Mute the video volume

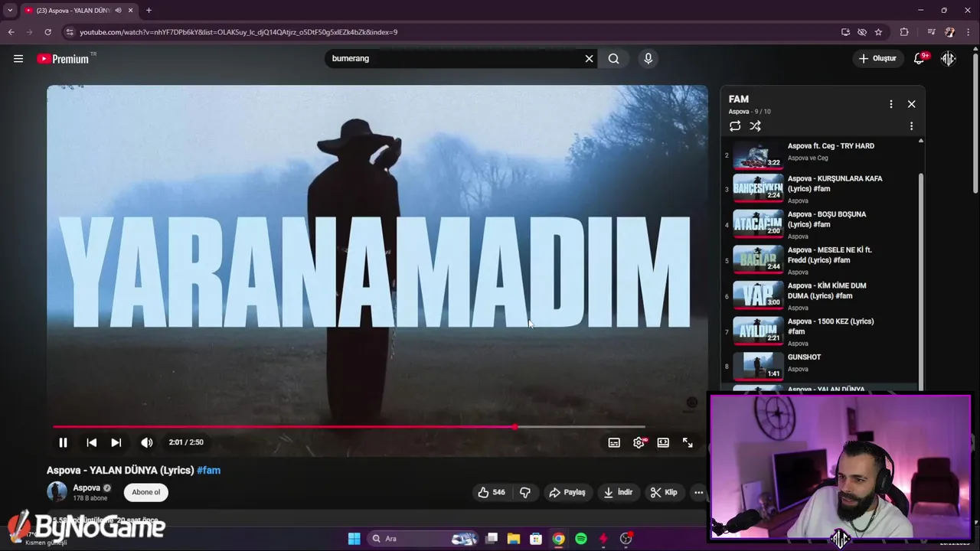tap(147, 442)
